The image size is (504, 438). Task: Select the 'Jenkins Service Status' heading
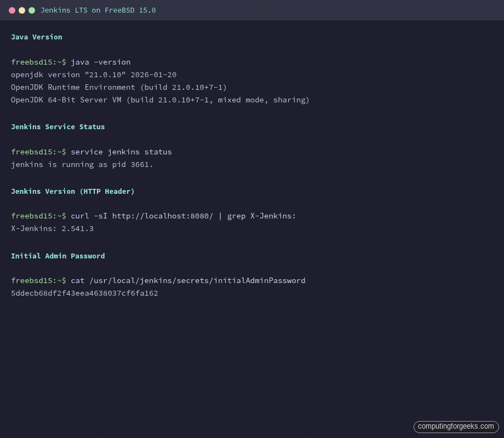coord(58,126)
